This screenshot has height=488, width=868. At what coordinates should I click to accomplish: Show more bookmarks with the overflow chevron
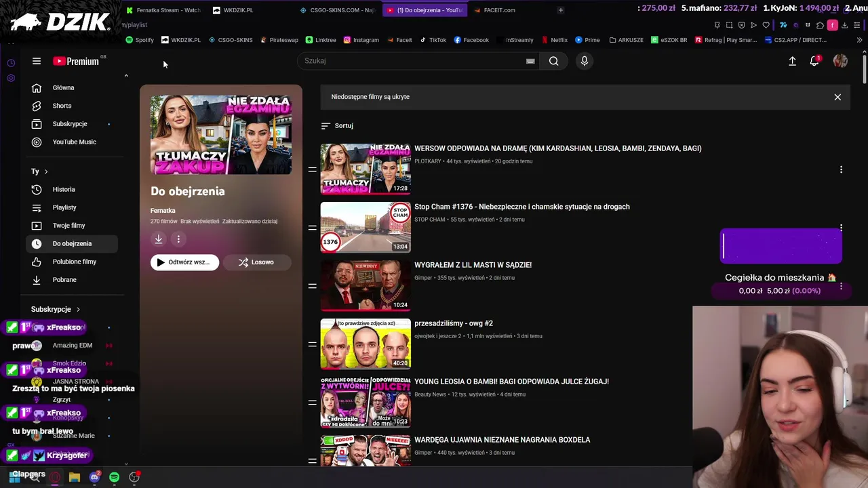click(x=859, y=40)
